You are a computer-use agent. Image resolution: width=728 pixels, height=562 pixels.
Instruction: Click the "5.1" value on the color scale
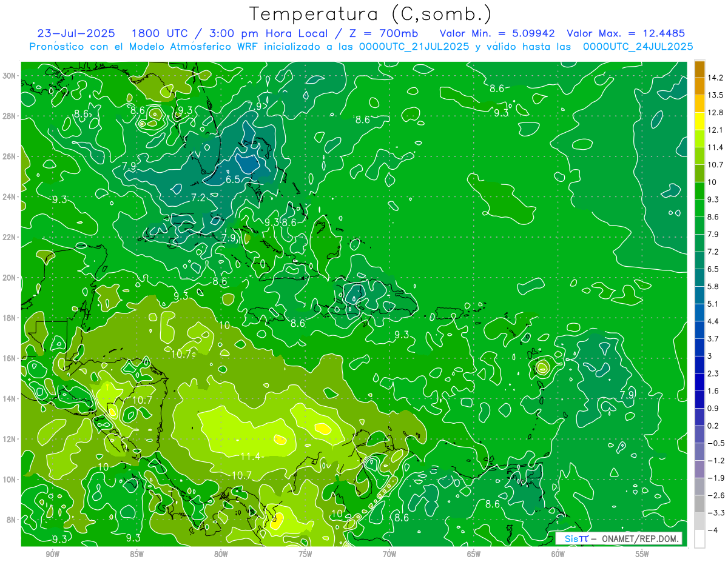[713, 304]
